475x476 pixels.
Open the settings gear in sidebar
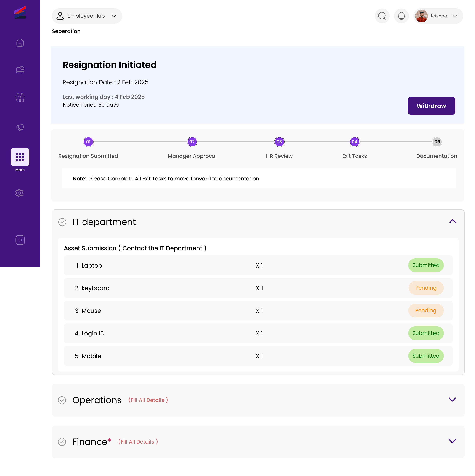[x=19, y=193]
